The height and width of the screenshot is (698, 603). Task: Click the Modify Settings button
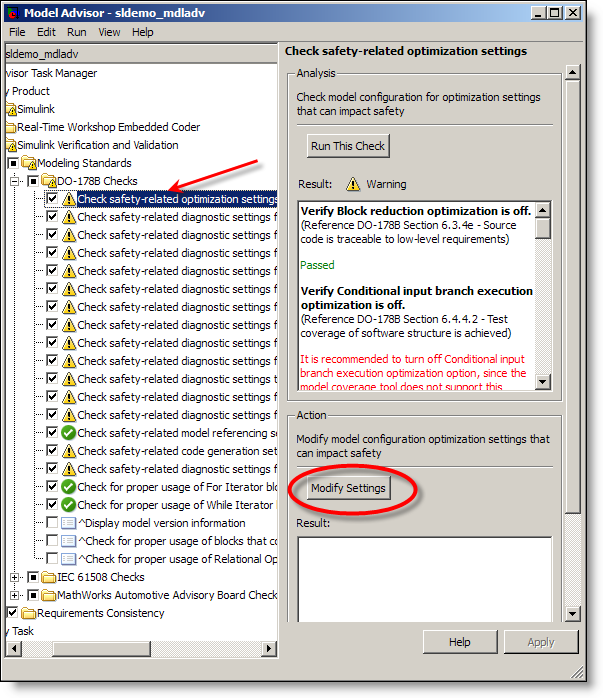[347, 488]
